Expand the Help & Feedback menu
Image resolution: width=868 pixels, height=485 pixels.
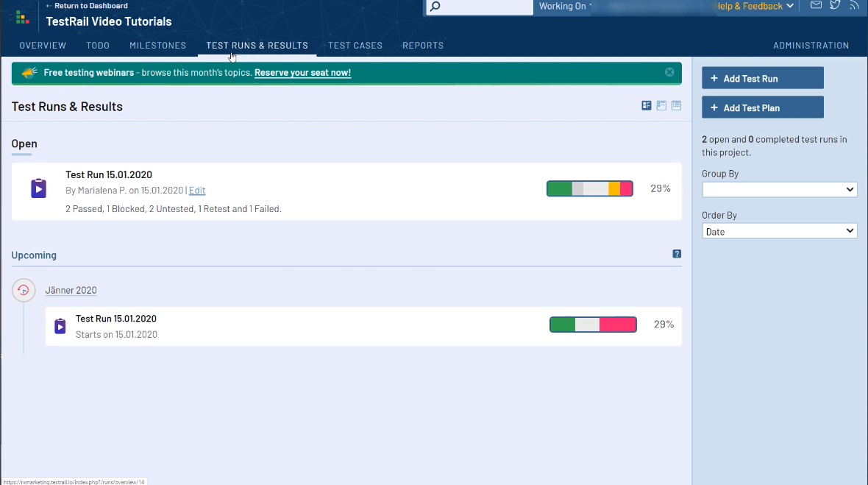[x=754, y=6]
